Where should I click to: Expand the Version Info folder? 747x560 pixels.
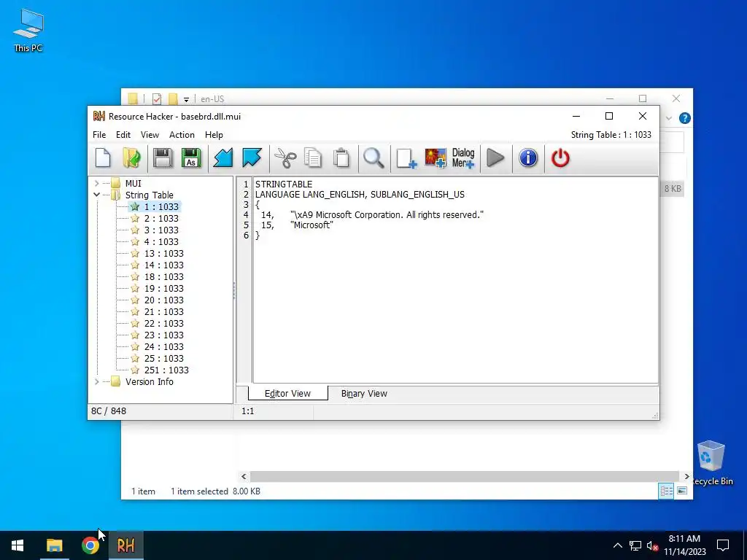click(97, 382)
